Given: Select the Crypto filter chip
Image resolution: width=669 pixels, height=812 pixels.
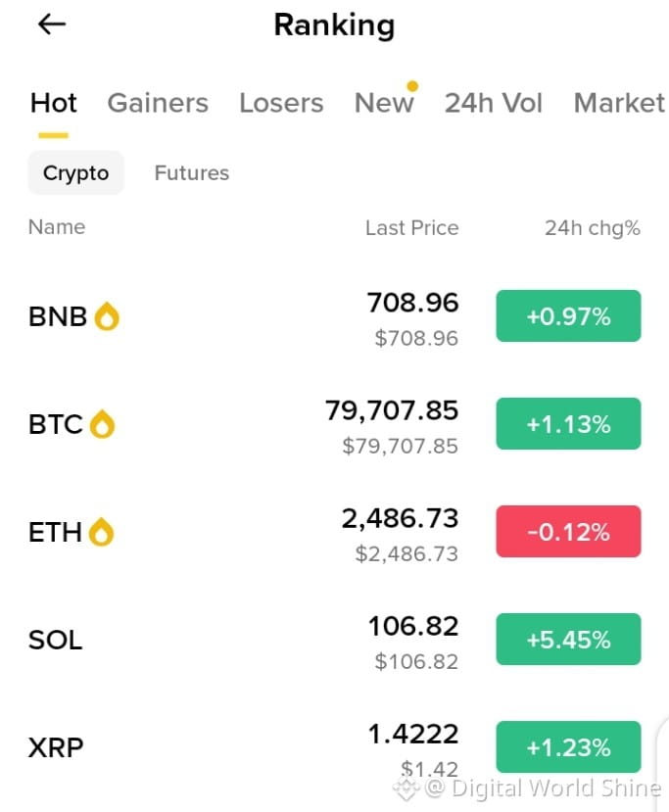Looking at the screenshot, I should click(76, 172).
